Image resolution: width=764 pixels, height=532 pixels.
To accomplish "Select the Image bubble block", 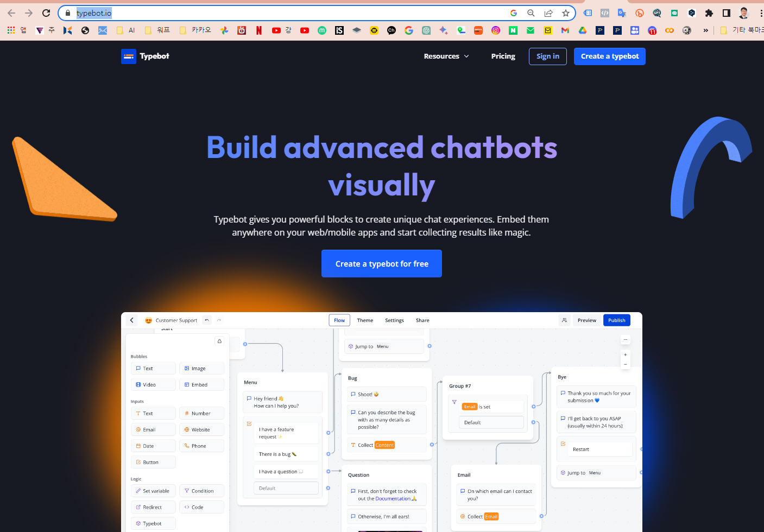I will pos(201,368).
